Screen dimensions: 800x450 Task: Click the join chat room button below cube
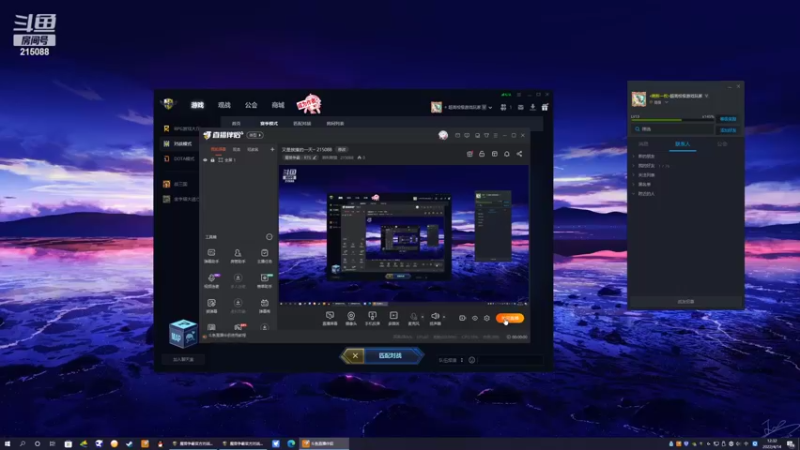(x=183, y=359)
